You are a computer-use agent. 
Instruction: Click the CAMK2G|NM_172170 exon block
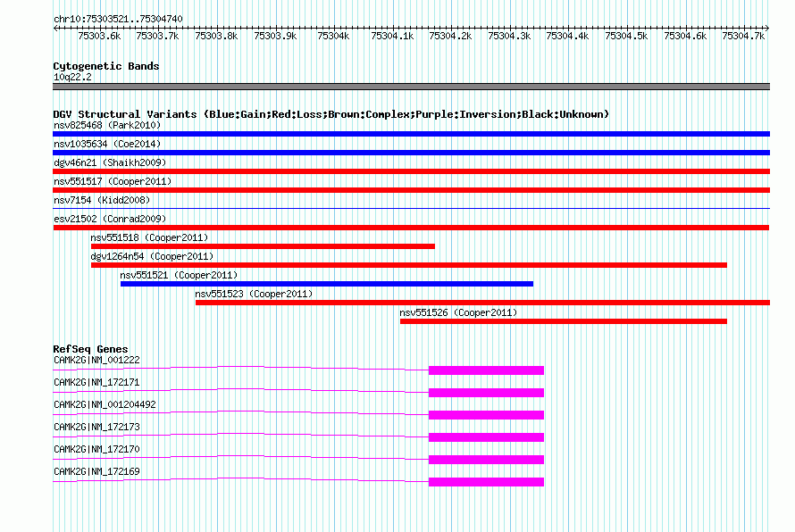[x=486, y=460]
